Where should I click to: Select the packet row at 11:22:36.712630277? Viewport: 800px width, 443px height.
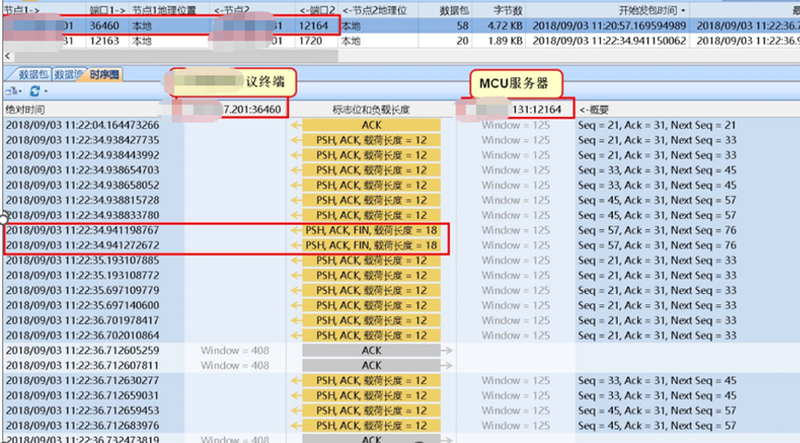[x=400, y=381]
